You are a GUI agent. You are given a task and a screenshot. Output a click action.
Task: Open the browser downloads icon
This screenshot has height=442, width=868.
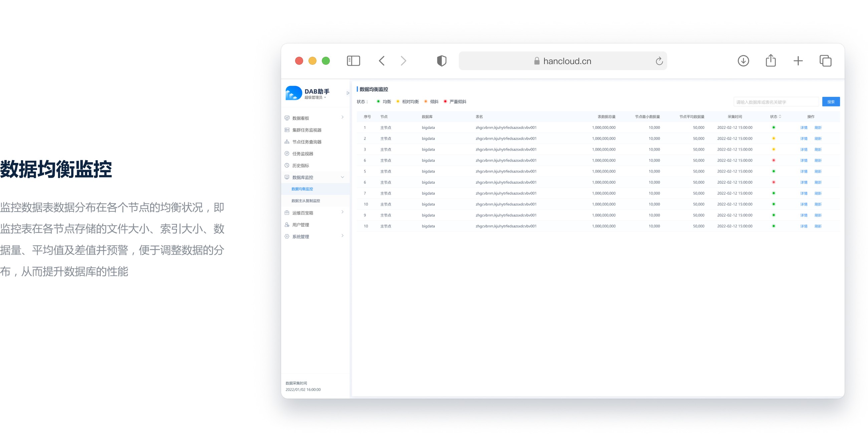click(743, 61)
